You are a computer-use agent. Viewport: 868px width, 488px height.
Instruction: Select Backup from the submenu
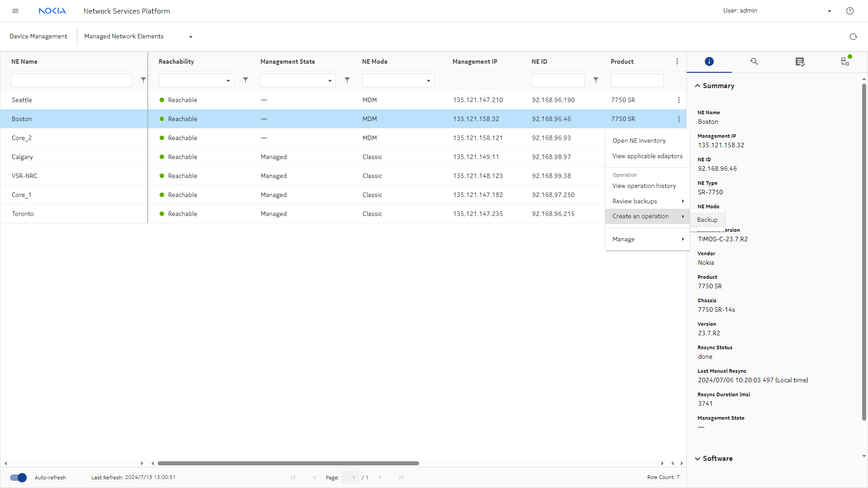[707, 220]
